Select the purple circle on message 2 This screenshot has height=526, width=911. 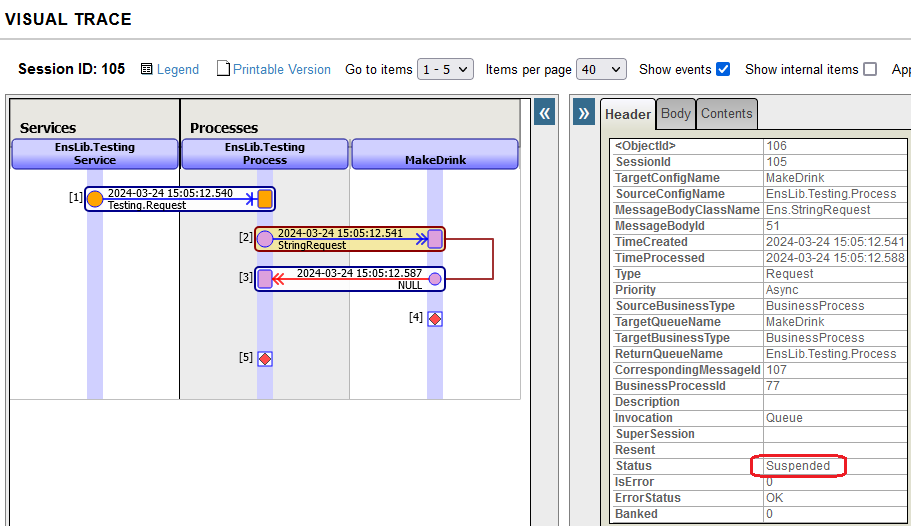pos(265,239)
